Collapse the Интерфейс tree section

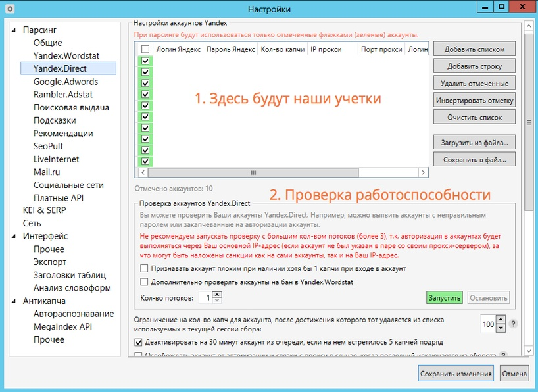(x=14, y=237)
